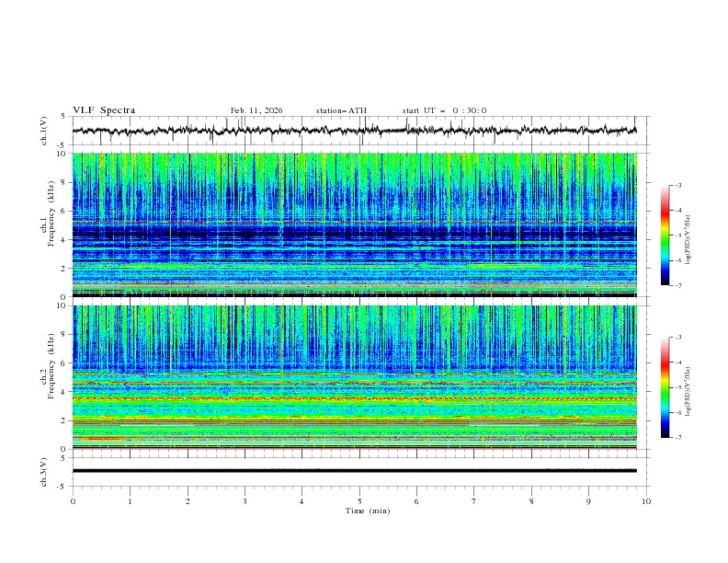The width and height of the screenshot is (728, 563).
Task: Click time axis tick label "10"
Action: 646,501
